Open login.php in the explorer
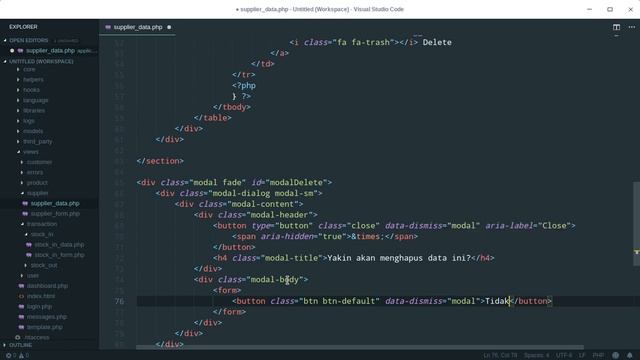Screen dimensions: 640x360 [40, 307]
